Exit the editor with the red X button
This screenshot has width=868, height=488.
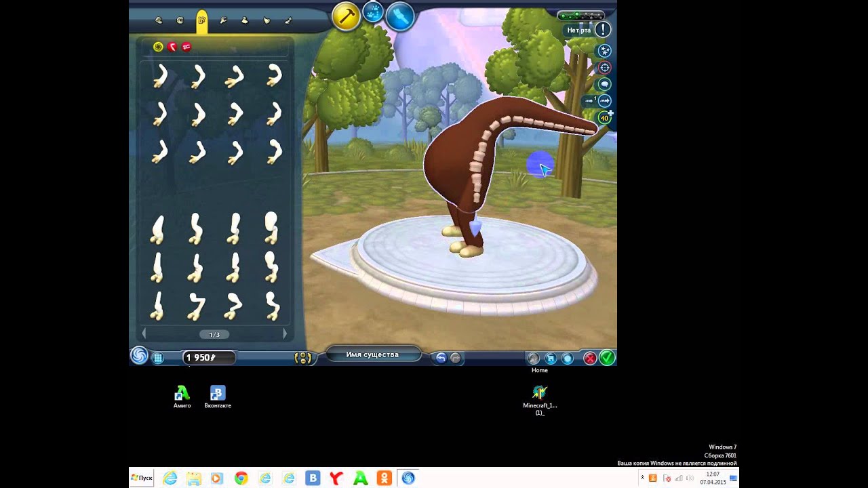tap(590, 358)
